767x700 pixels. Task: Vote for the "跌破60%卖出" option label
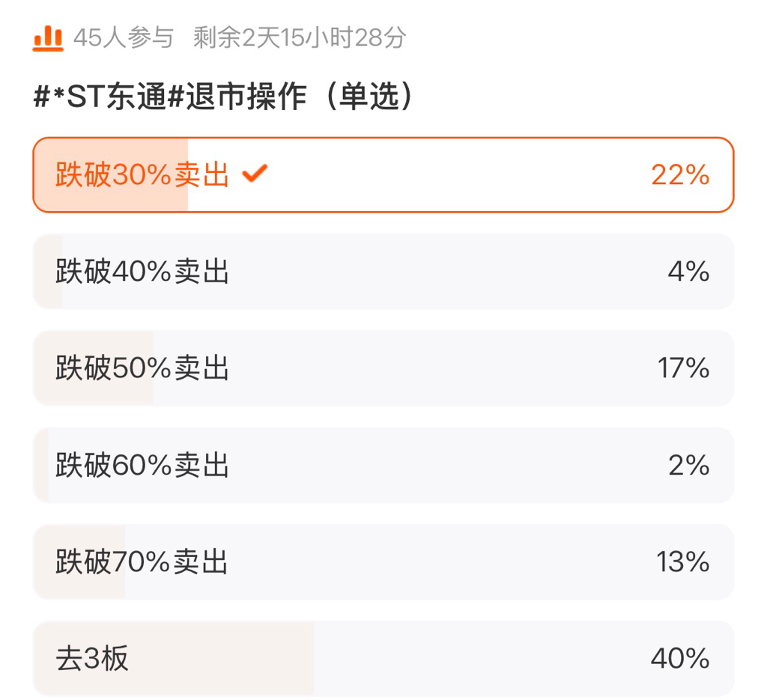click(142, 466)
